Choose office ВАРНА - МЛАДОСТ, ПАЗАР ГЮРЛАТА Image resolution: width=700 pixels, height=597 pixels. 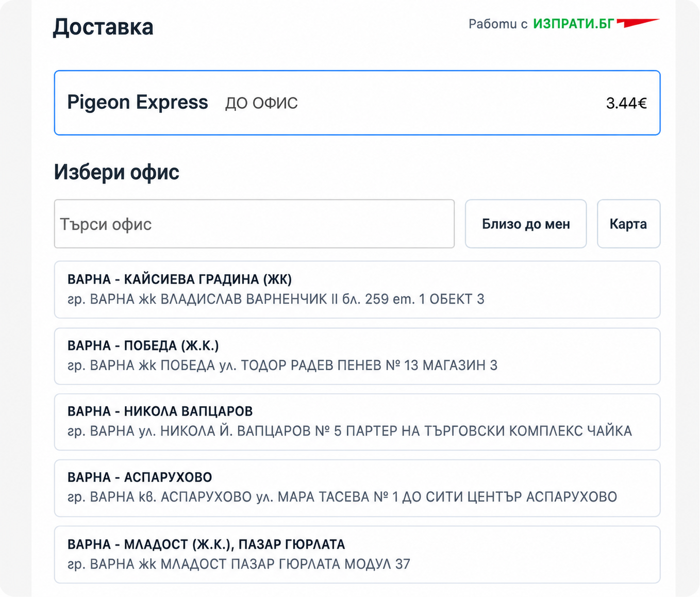(357, 555)
